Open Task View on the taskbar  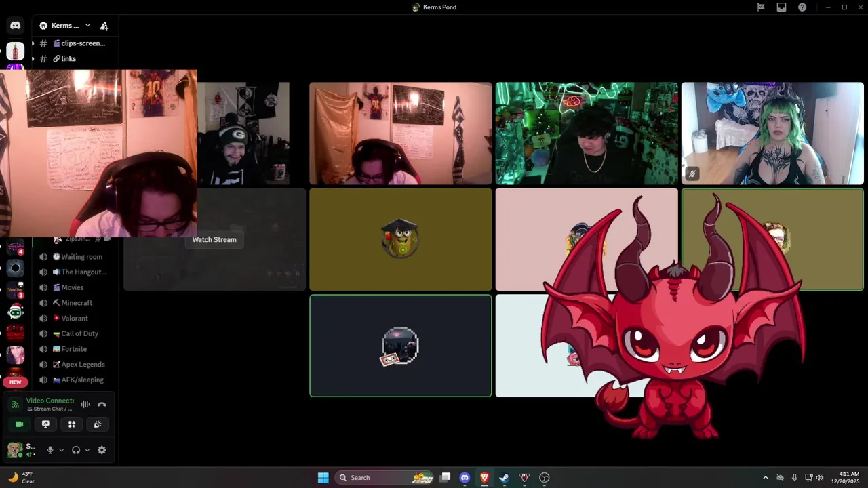click(445, 478)
